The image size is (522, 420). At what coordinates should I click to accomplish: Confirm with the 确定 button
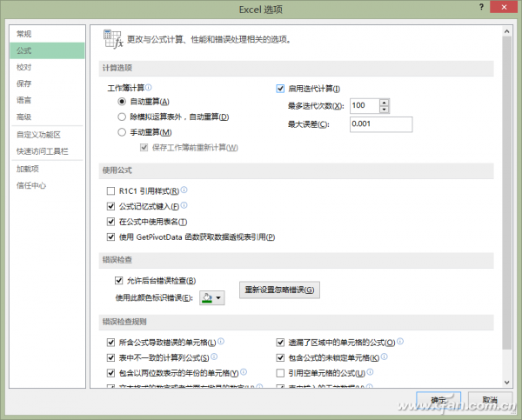pos(438,400)
